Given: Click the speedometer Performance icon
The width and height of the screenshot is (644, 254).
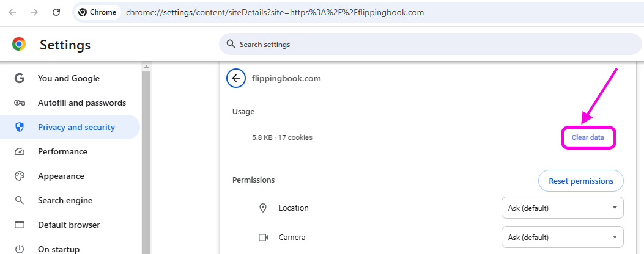Looking at the screenshot, I should click(20, 151).
